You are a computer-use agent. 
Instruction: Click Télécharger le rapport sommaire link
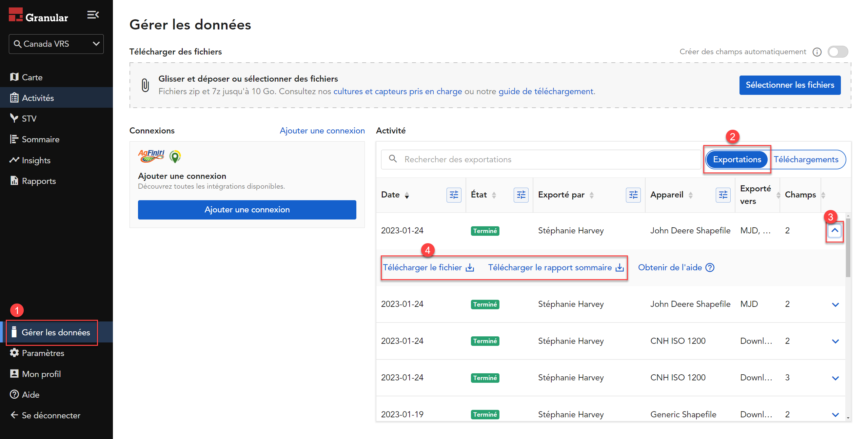(x=556, y=268)
